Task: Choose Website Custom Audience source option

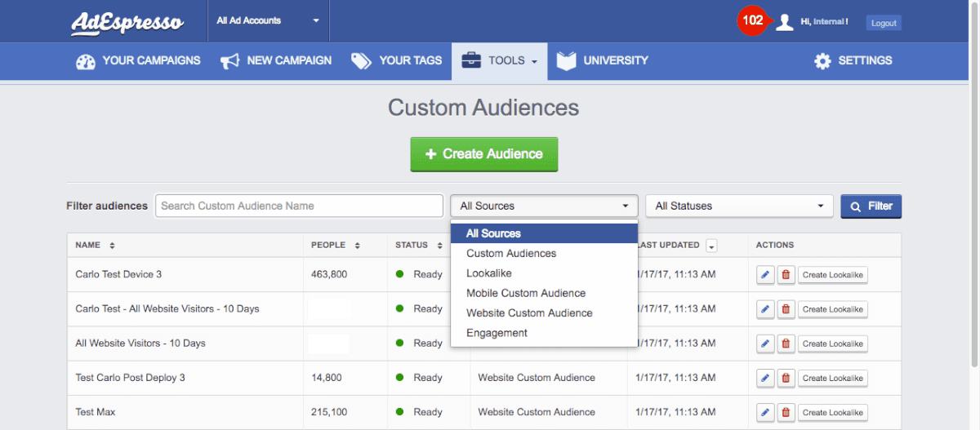Action: [x=529, y=313]
